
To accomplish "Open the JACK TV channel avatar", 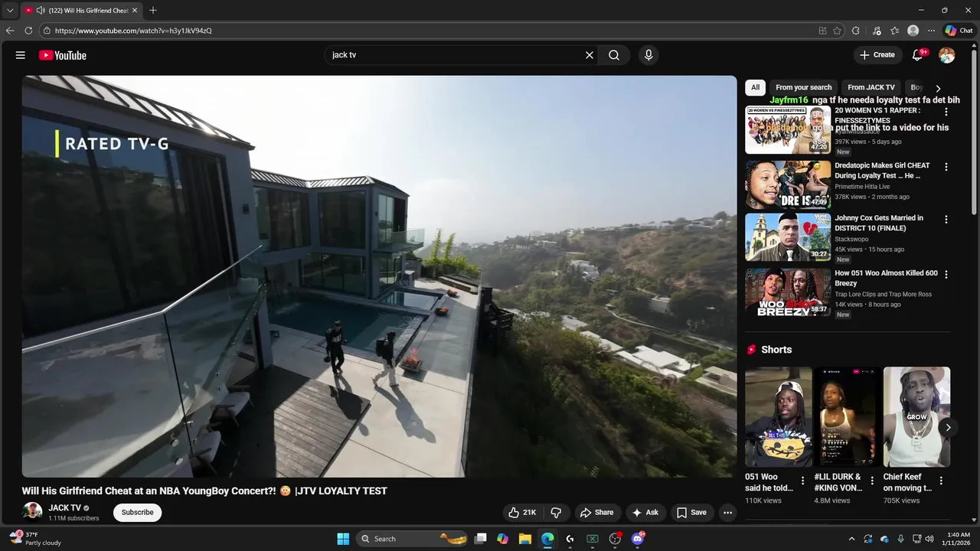I will (32, 512).
